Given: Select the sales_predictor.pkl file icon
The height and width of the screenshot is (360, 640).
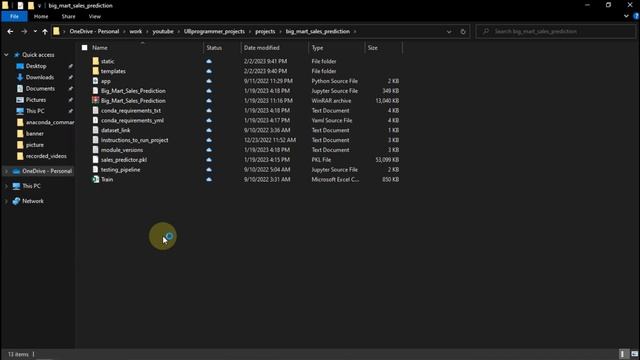Looking at the screenshot, I should pos(96,160).
